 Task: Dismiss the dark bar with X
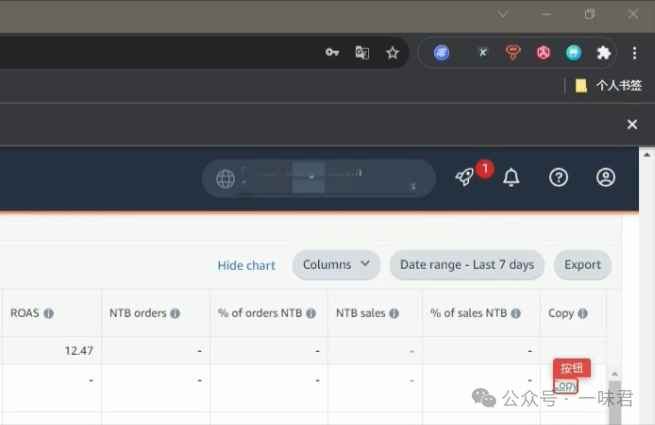point(632,124)
